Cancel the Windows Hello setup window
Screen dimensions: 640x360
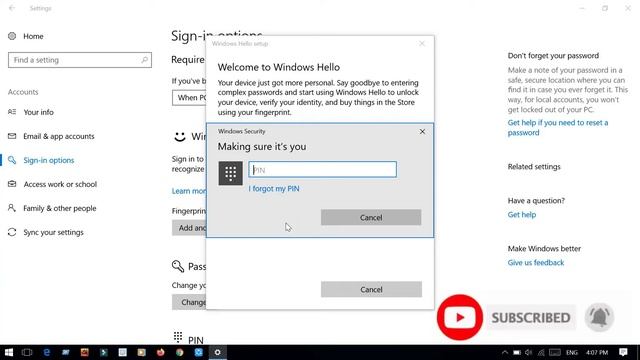click(x=371, y=289)
